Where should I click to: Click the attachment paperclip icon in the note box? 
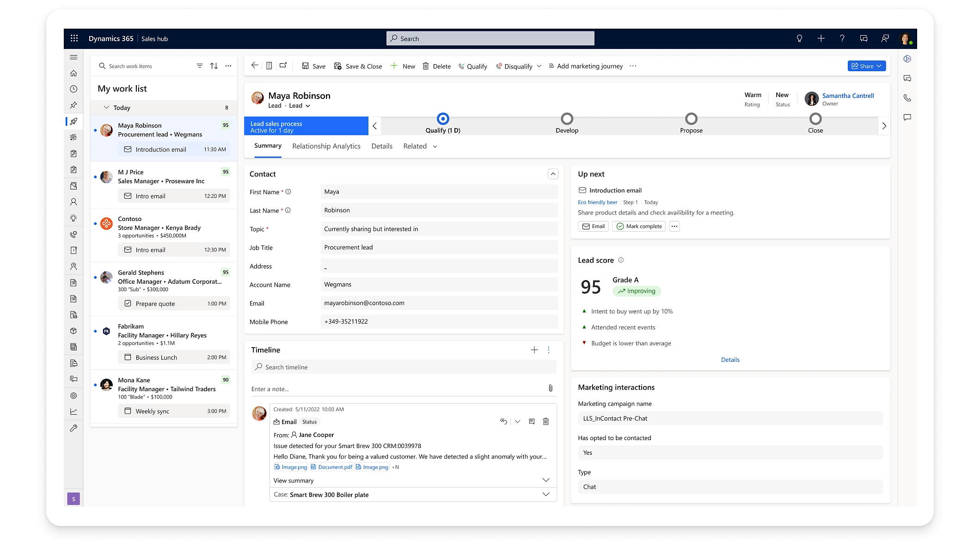coord(550,388)
